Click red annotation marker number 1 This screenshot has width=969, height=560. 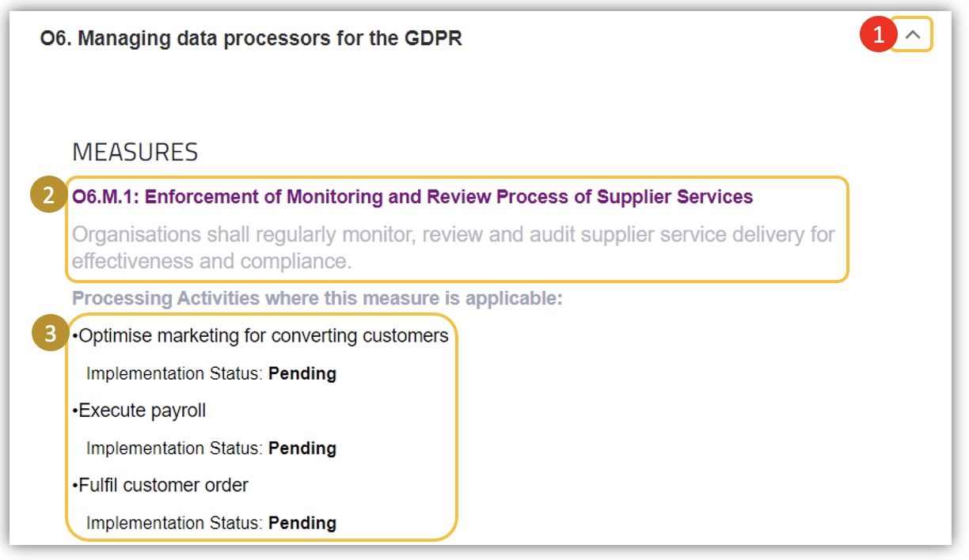[x=876, y=36]
